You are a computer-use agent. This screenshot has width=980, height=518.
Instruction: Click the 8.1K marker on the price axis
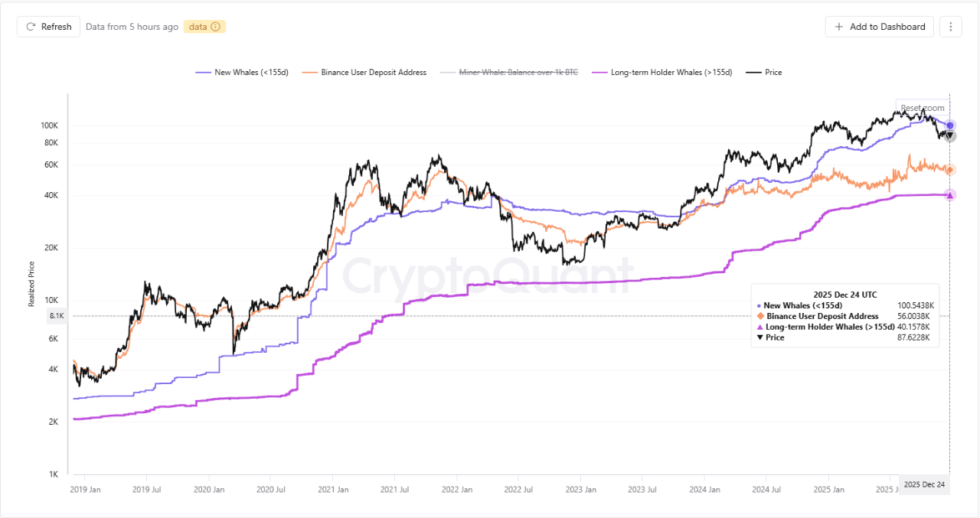click(56, 315)
